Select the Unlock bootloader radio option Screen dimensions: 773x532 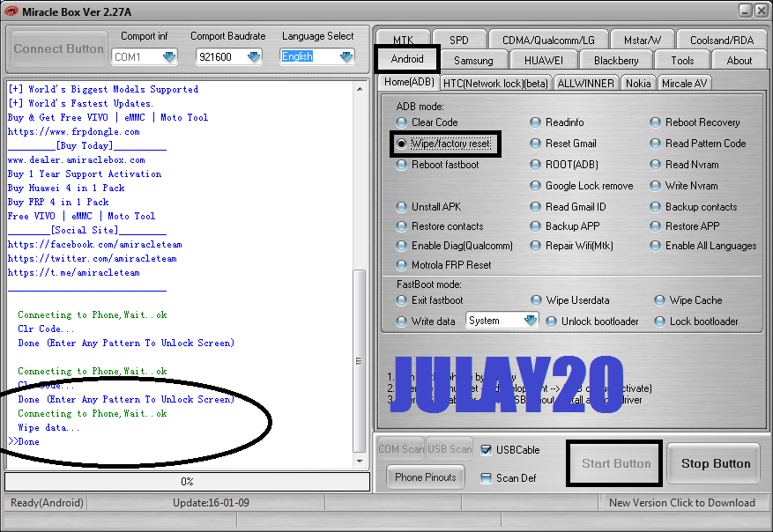tap(551, 321)
